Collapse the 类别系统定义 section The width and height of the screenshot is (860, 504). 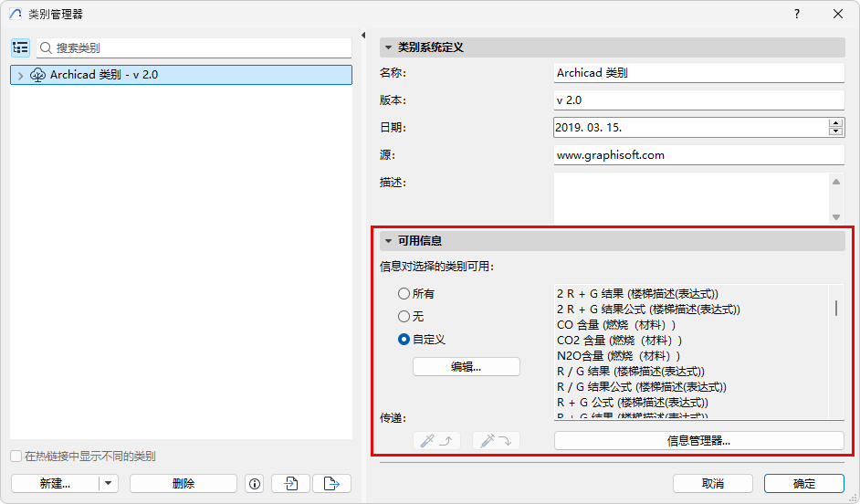388,47
